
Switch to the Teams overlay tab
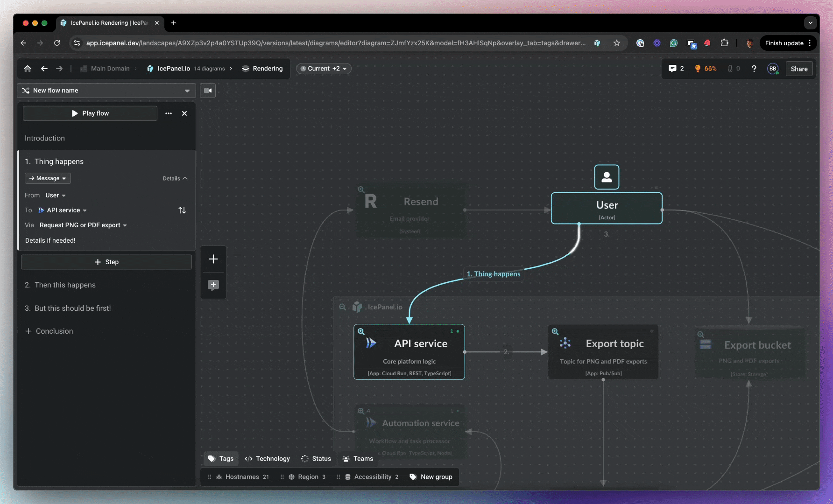click(x=358, y=459)
